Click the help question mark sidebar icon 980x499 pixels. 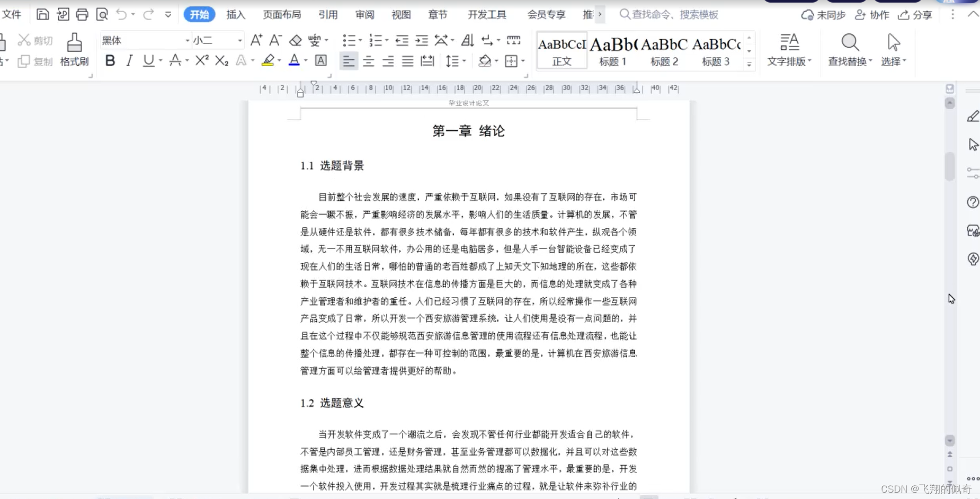(973, 202)
